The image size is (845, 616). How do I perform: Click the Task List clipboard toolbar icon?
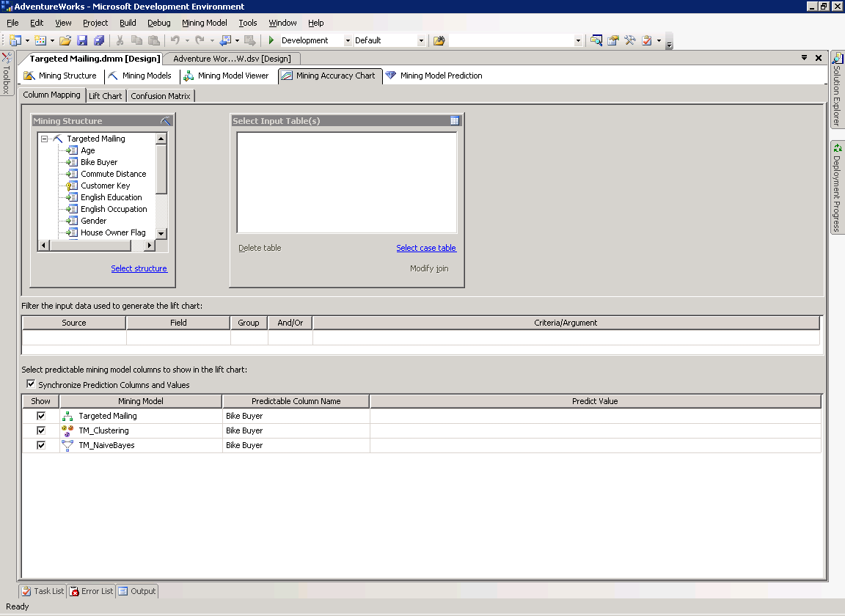point(647,40)
